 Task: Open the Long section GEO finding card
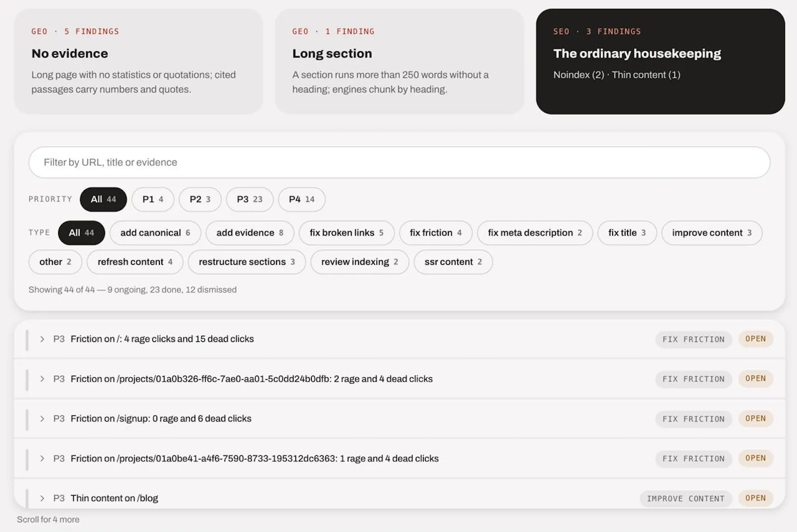coord(399,61)
